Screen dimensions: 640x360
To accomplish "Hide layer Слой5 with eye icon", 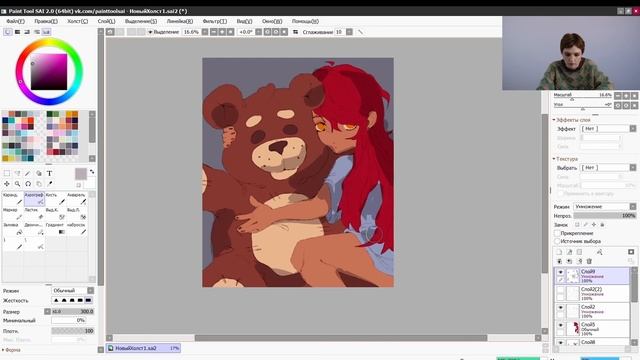I will [560, 325].
